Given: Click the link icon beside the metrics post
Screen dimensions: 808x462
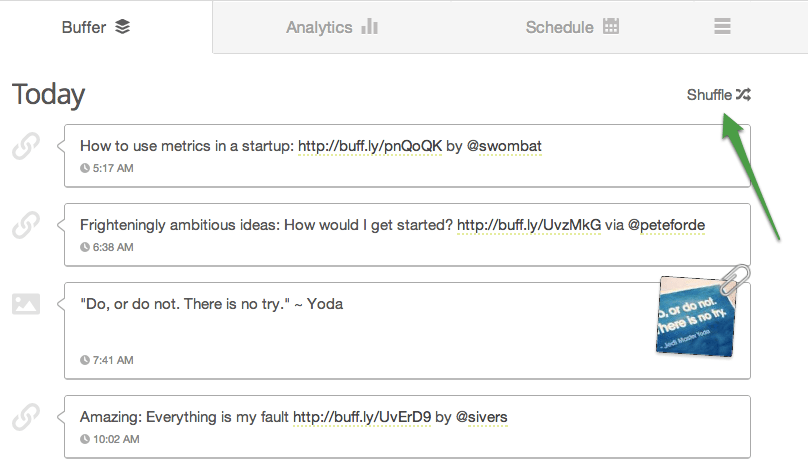Looking at the screenshot, I should [x=25, y=147].
